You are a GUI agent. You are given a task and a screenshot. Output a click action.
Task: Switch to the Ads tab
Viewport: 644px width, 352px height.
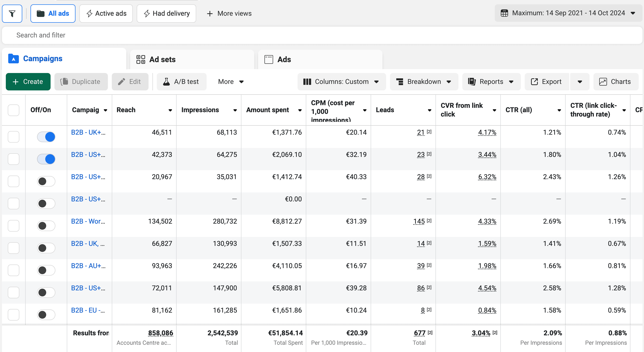click(320, 59)
